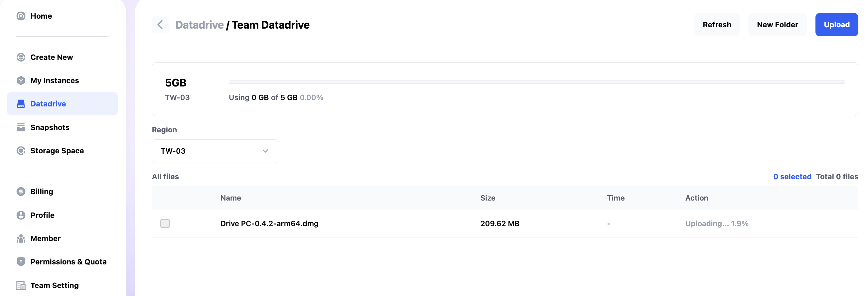Click the chevron arrow in Region selector
This screenshot has width=868, height=296.
point(265,151)
